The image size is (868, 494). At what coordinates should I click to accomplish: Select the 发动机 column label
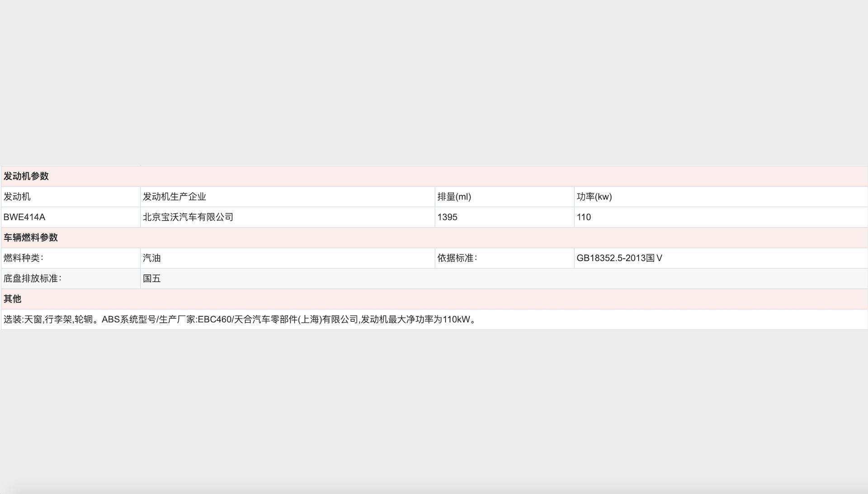pos(17,197)
